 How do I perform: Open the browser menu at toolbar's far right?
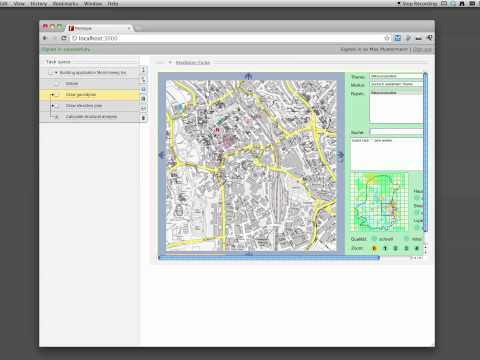(x=430, y=38)
